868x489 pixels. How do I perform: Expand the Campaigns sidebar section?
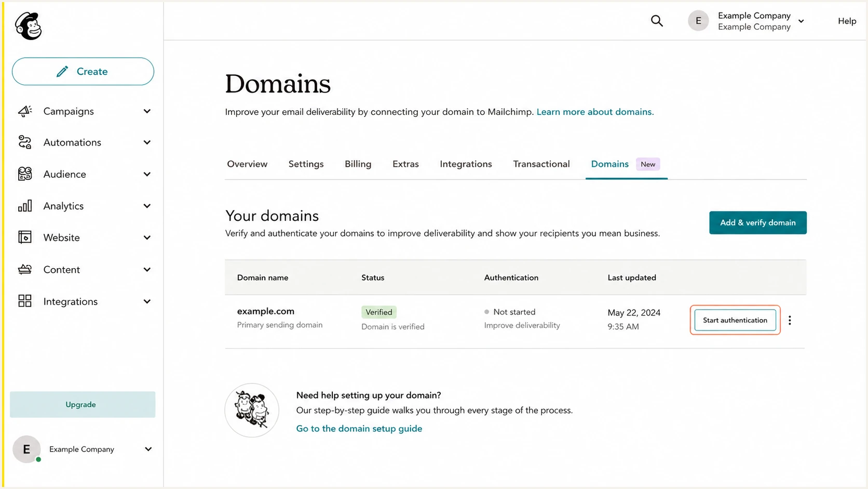pos(147,111)
